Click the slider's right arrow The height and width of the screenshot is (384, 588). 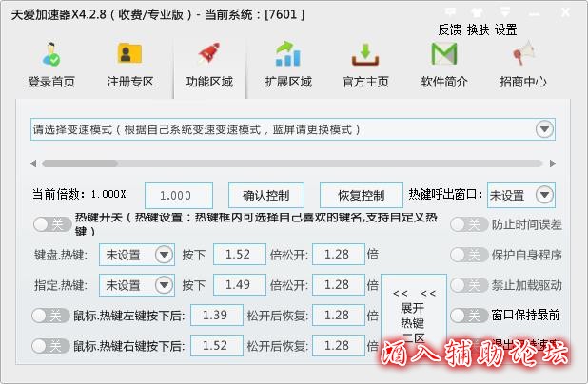coord(553,163)
